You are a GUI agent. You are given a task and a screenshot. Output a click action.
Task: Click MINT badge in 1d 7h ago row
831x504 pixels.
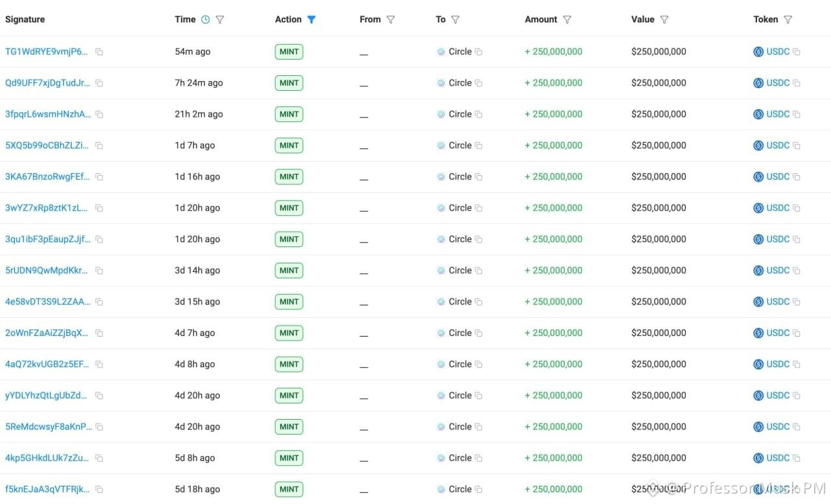point(289,145)
